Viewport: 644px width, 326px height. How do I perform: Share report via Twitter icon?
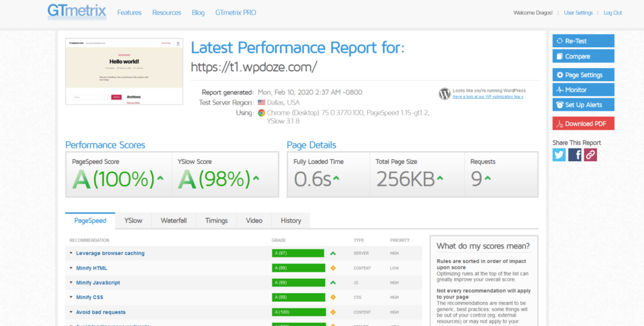tap(559, 155)
